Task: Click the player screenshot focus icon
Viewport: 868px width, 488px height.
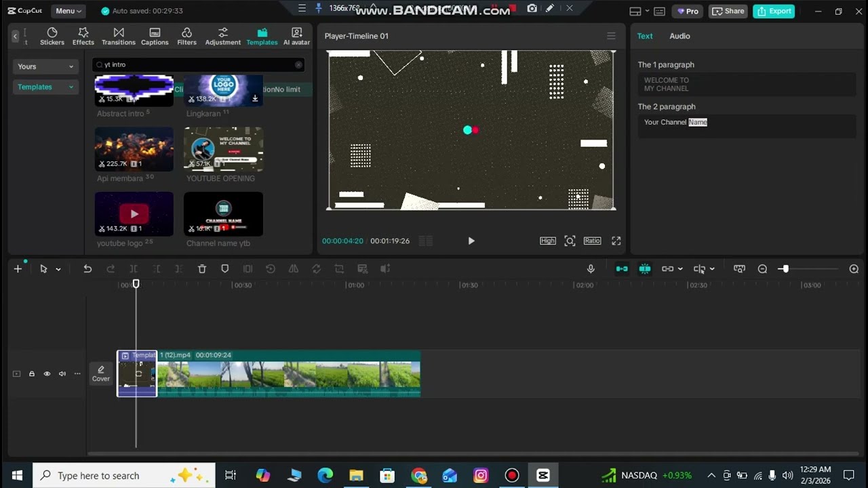Action: pyautogui.click(x=570, y=241)
